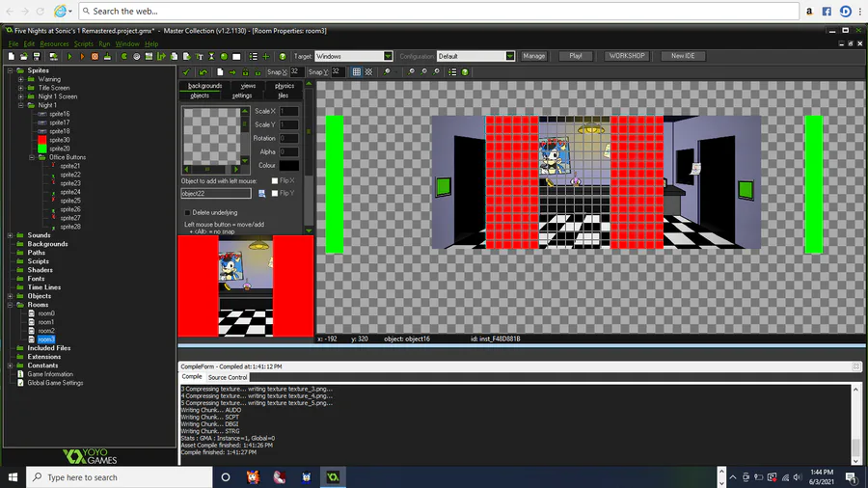Collapse the Office Buttons group
Screen dimensions: 868x488
pyautogui.click(x=32, y=157)
